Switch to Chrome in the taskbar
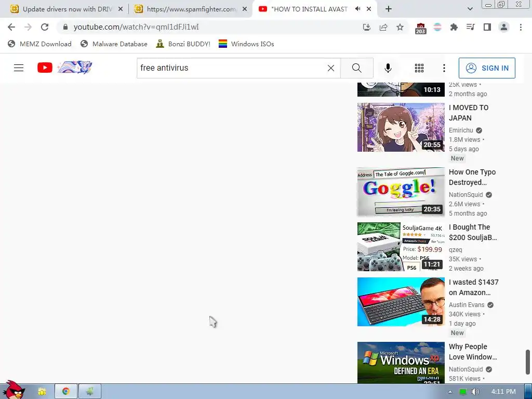Viewport: 532px width, 399px height. point(66,392)
